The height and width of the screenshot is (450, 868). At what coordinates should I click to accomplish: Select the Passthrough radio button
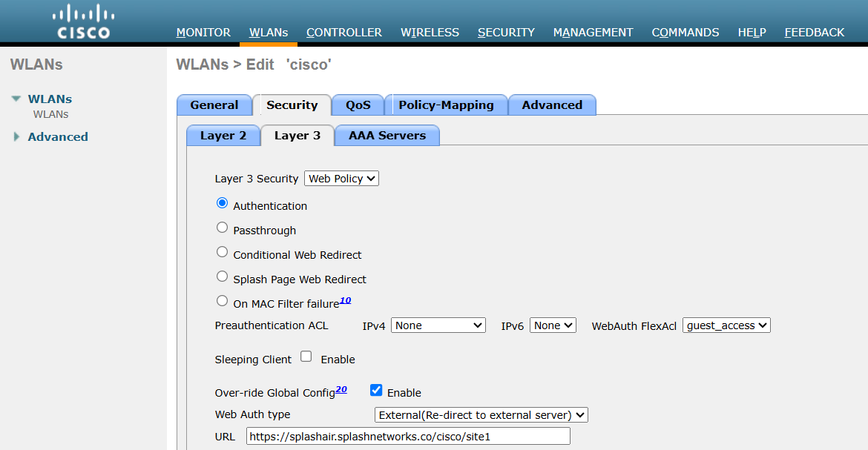222,228
